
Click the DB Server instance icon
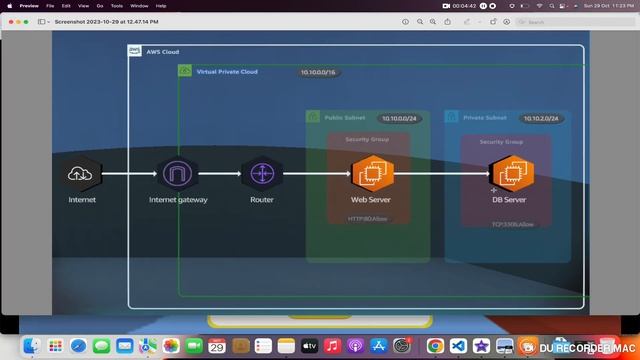(512, 173)
